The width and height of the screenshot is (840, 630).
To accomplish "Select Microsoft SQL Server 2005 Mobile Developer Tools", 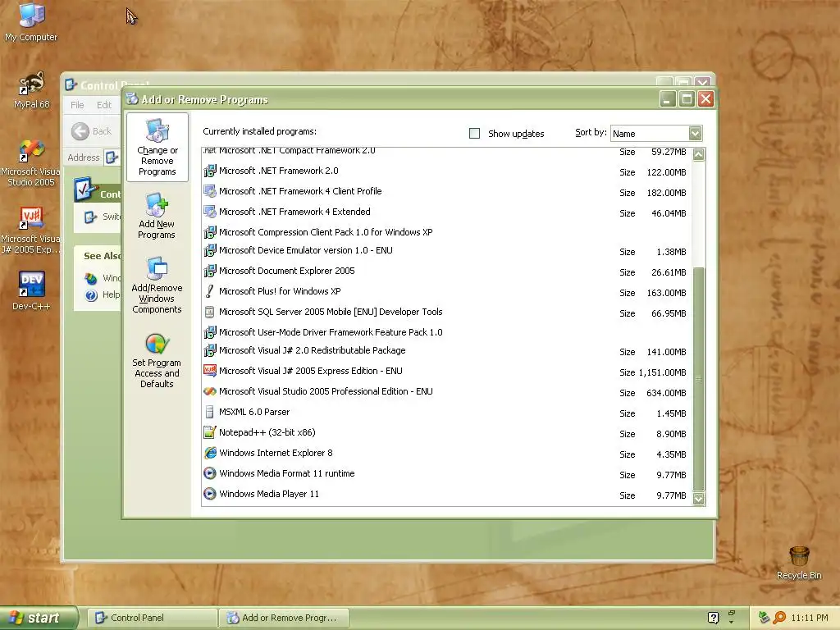I will pos(447,313).
